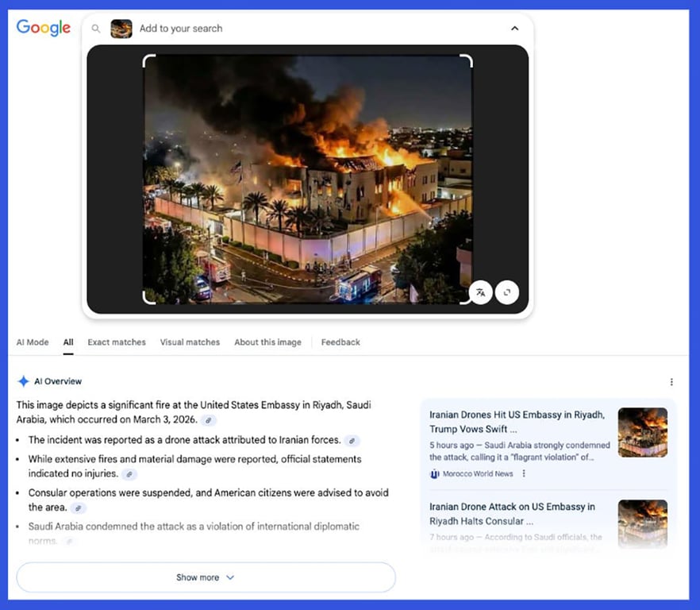Click the Google logo
The image size is (700, 610).
(x=44, y=28)
